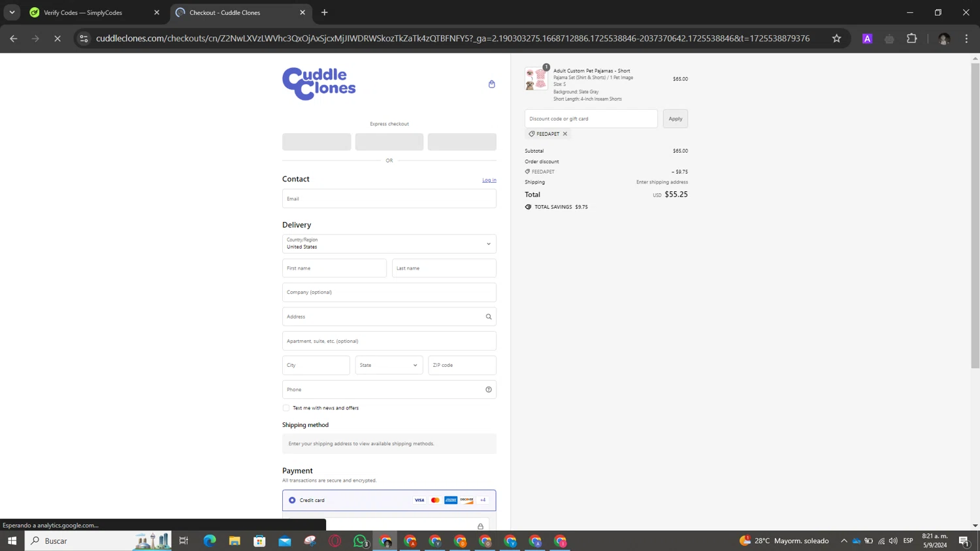The image size is (980, 551).
Task: Click the Apply discount button
Action: pyautogui.click(x=675, y=119)
